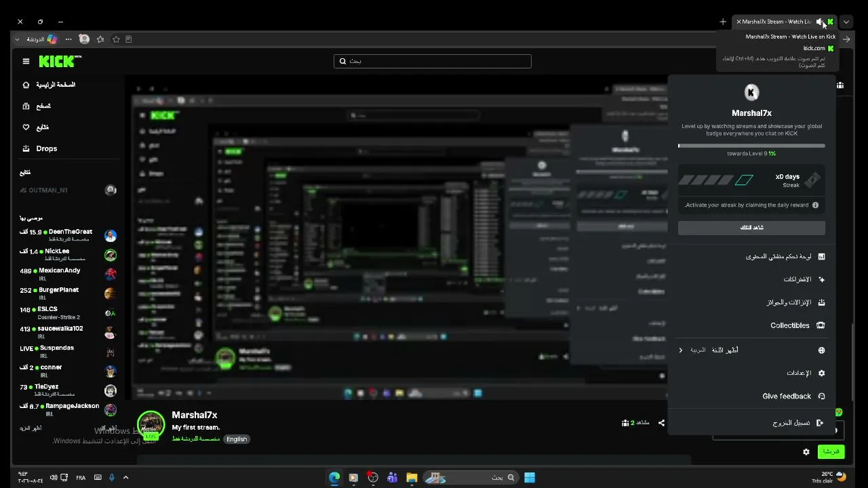
Task: Open ESLCS Counter-Strike 2 channel
Action: pyautogui.click(x=68, y=312)
